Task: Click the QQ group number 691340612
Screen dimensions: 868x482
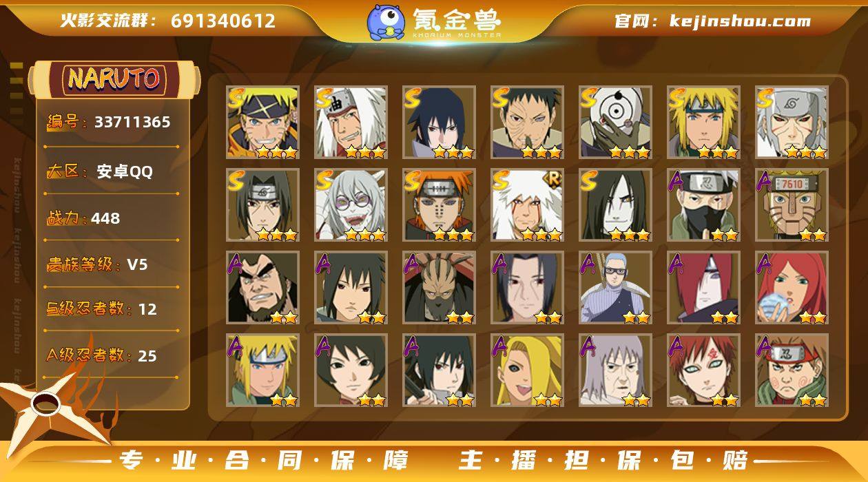Action: click(223, 21)
